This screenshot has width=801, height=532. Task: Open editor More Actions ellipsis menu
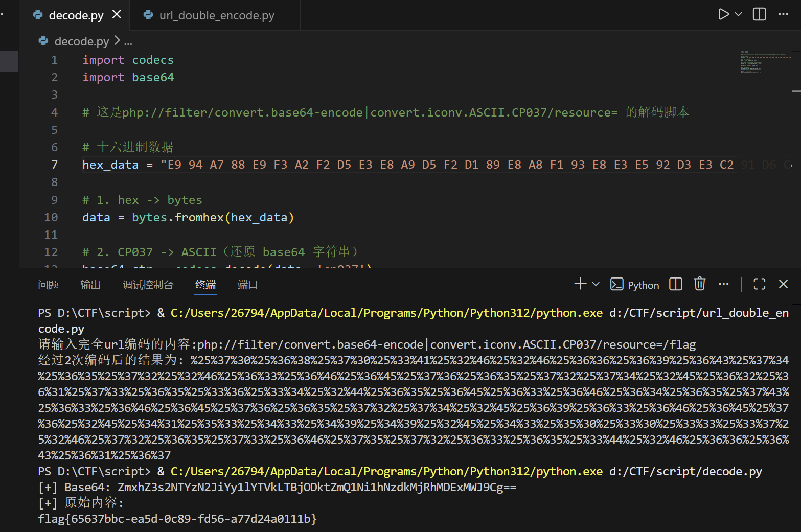click(x=783, y=14)
